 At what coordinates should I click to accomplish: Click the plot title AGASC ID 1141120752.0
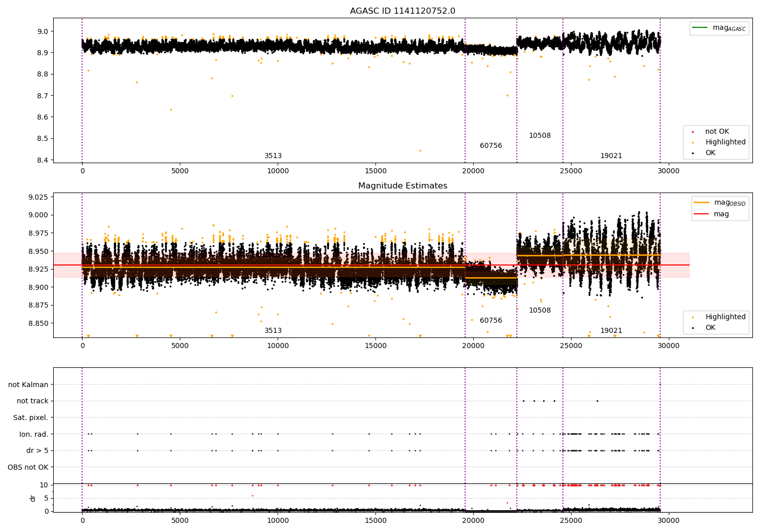tap(402, 11)
